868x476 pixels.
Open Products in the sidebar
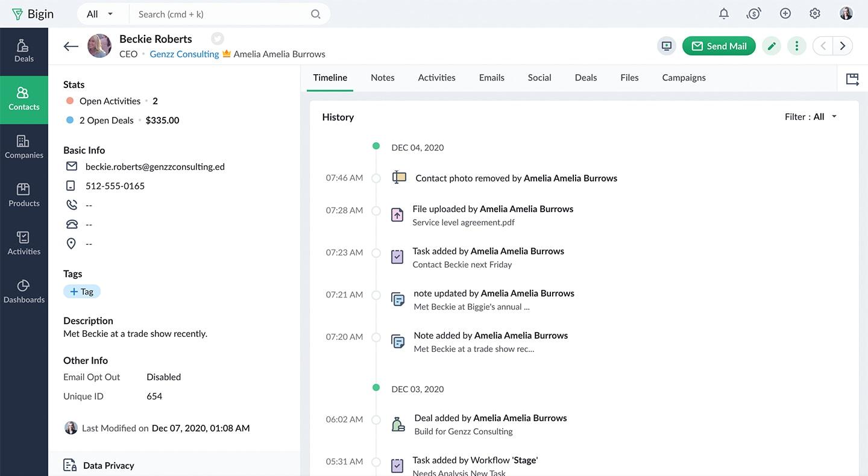click(x=24, y=196)
